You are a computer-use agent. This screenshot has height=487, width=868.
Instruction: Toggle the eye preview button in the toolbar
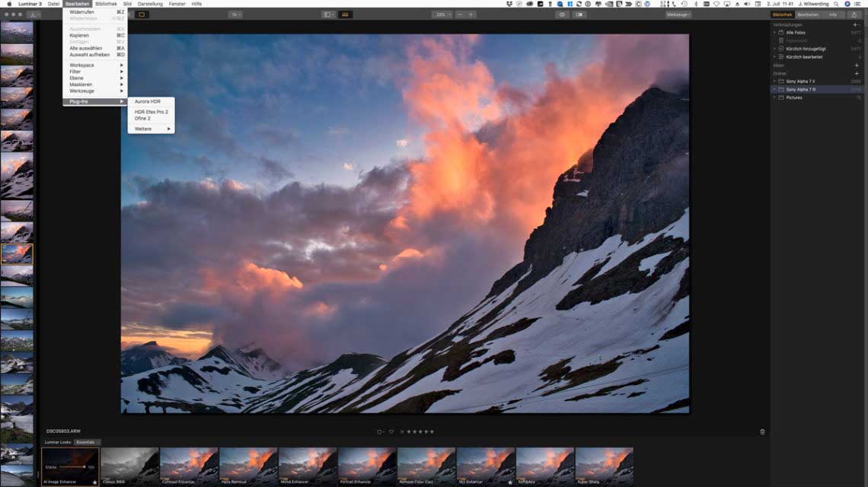(x=563, y=14)
